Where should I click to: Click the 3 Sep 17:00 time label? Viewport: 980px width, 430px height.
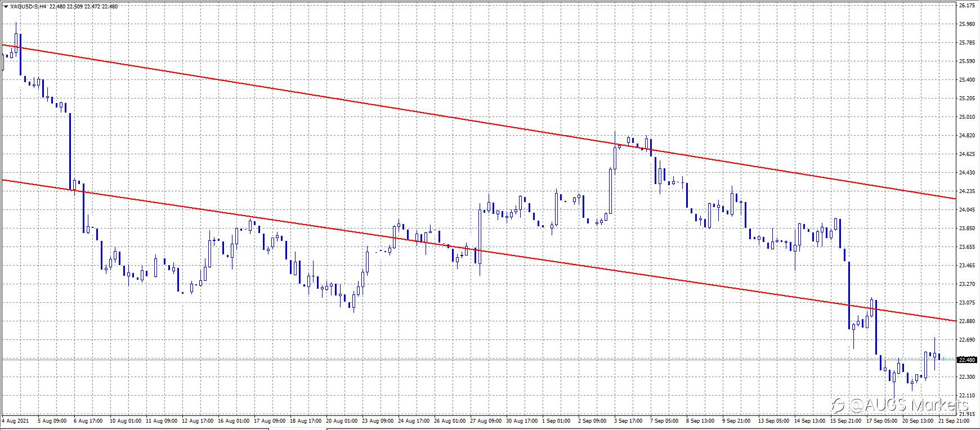(628, 420)
